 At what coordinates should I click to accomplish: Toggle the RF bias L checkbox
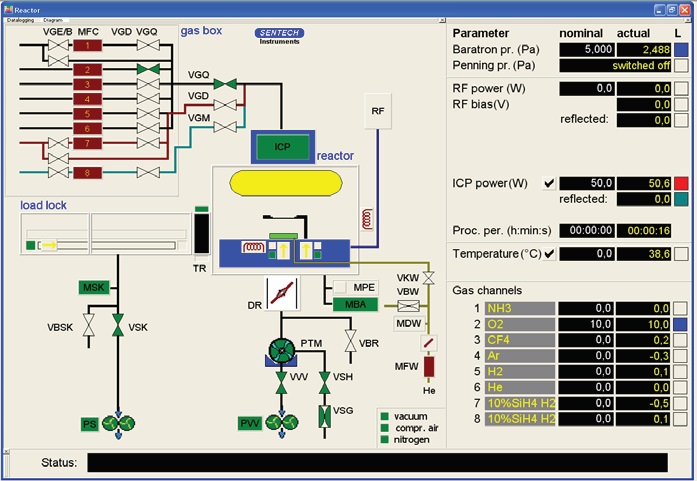click(681, 104)
